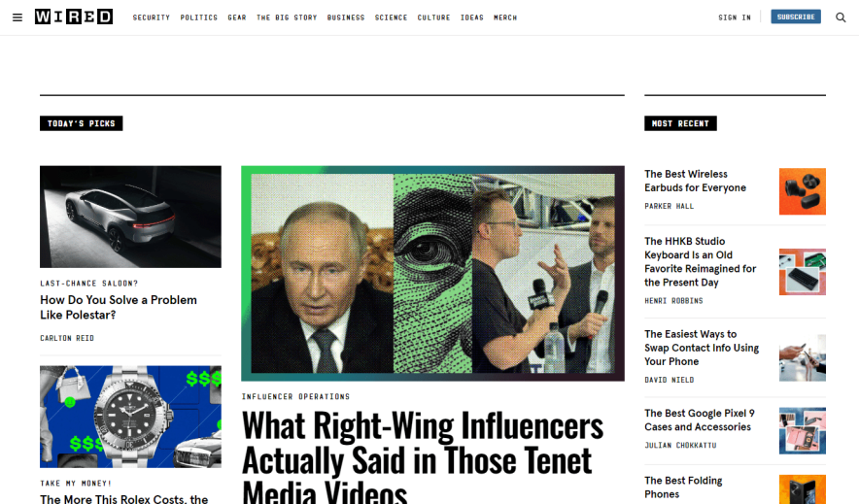Image resolution: width=859 pixels, height=504 pixels.
Task: Click the Rolex watch article image
Action: coord(130,417)
